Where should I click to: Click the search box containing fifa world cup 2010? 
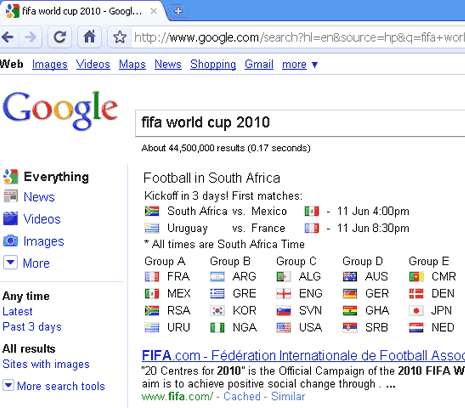(x=300, y=123)
